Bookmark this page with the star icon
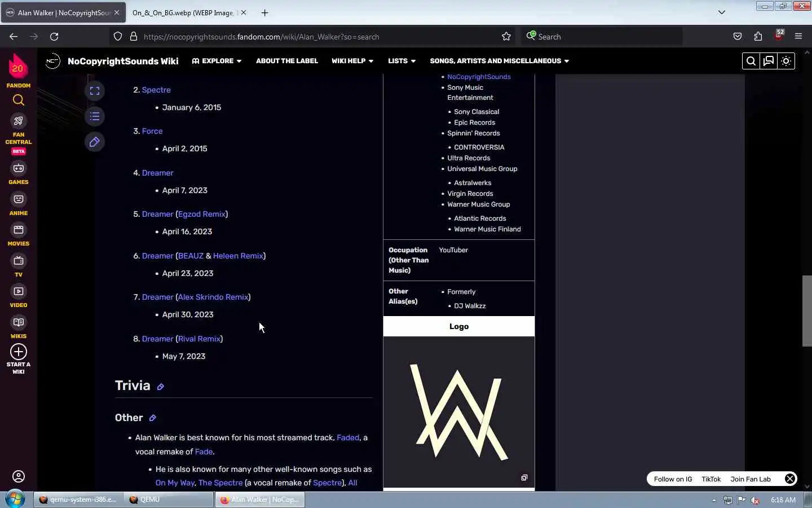This screenshot has height=508, width=812. (506, 37)
